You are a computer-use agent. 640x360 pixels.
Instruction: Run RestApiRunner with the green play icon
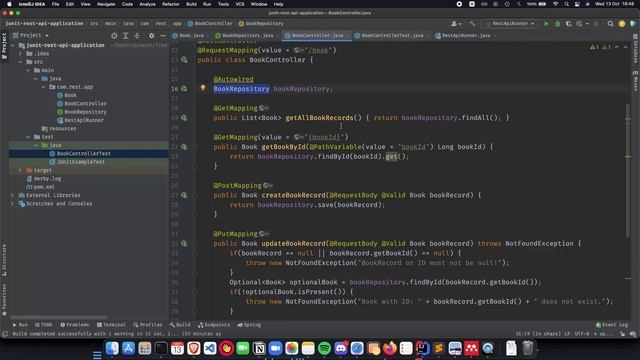coord(546,24)
